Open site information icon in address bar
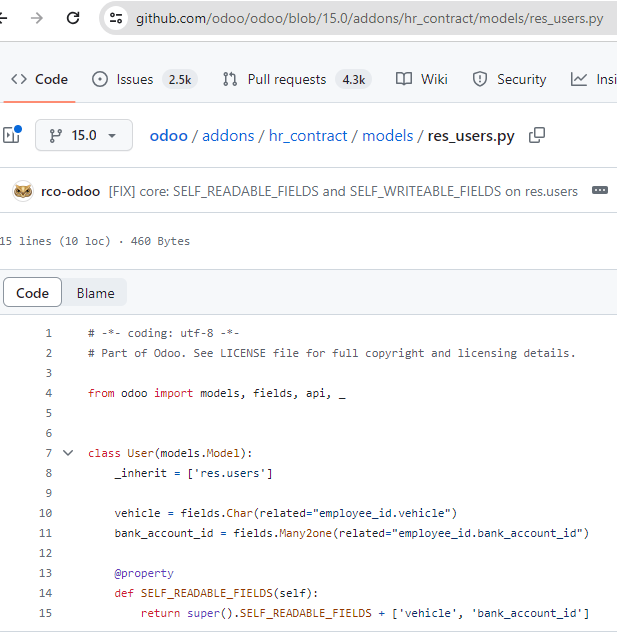This screenshot has width=617, height=632. pyautogui.click(x=116, y=18)
